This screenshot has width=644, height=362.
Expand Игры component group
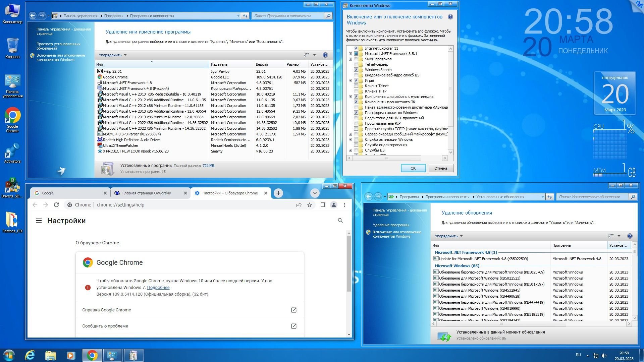click(x=350, y=80)
